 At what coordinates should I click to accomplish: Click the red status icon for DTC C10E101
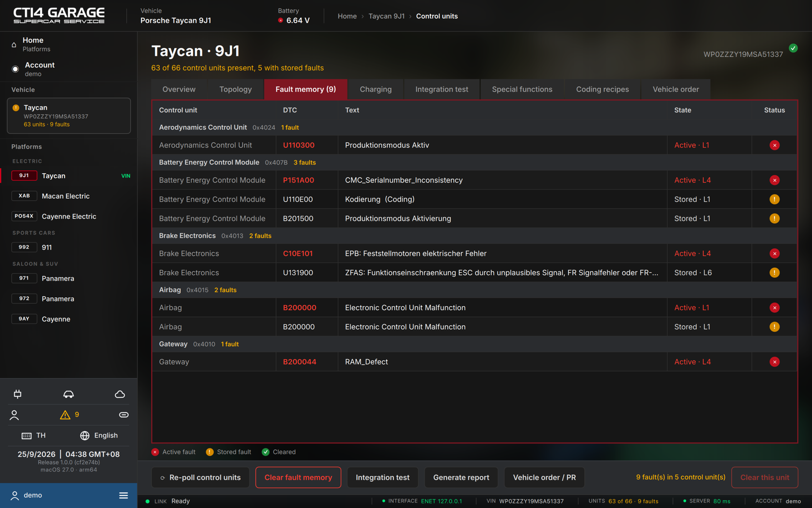(x=774, y=253)
